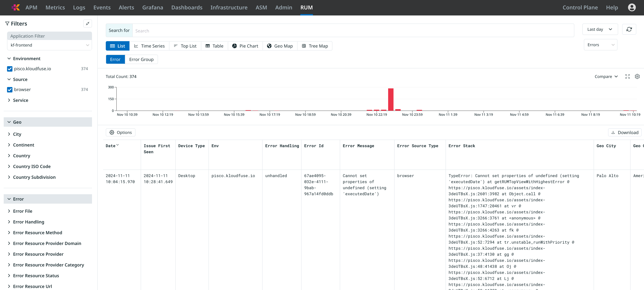
Task: Open chart settings gear icon
Action: 637,77
